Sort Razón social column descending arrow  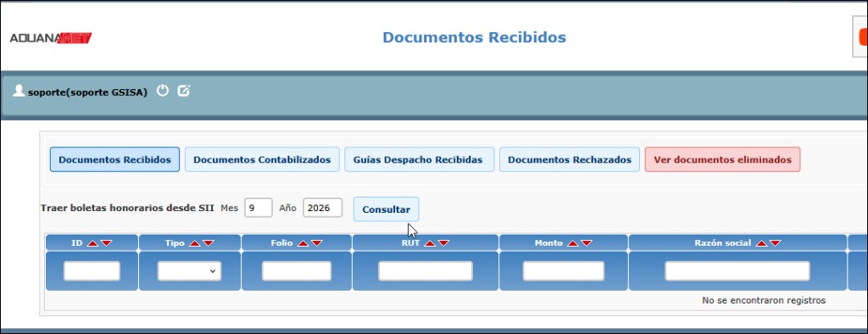point(775,243)
